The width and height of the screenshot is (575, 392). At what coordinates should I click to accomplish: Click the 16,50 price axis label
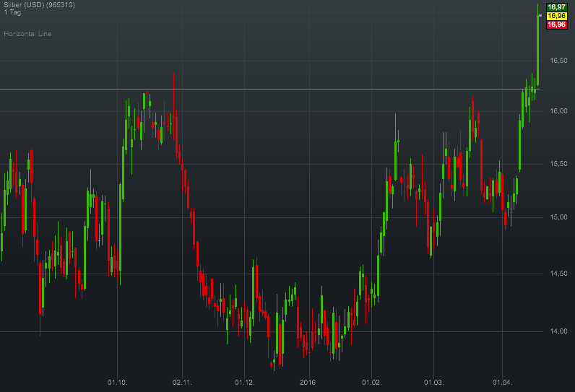coord(558,61)
